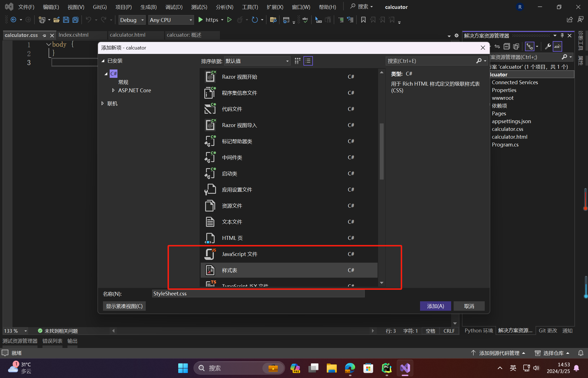Switch template list to small icons view

[x=308, y=61]
